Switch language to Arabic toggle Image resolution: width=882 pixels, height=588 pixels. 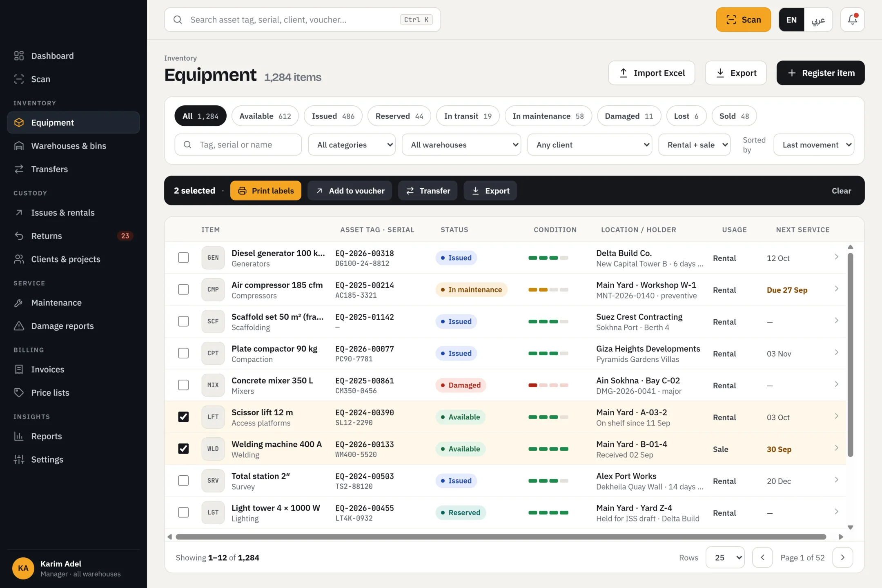coord(818,20)
